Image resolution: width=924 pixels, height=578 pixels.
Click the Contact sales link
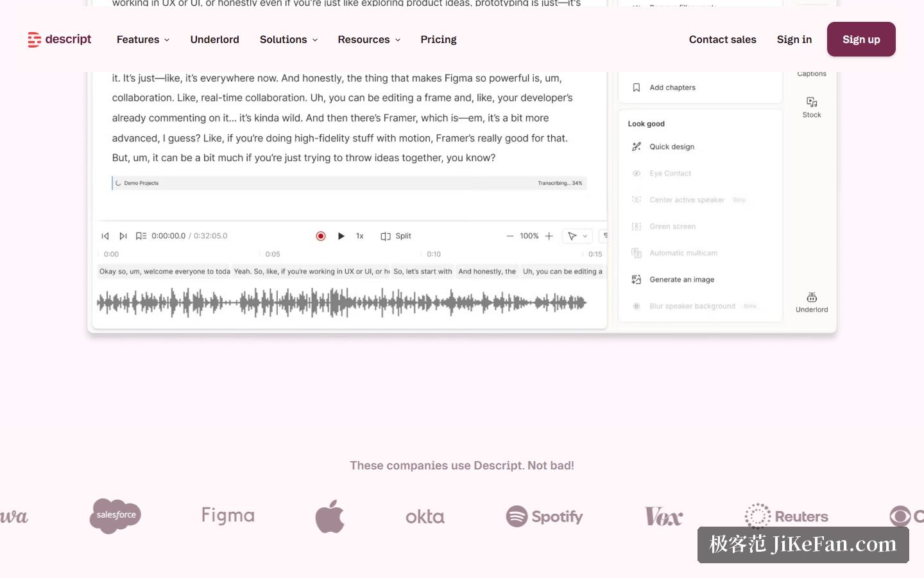tap(723, 39)
